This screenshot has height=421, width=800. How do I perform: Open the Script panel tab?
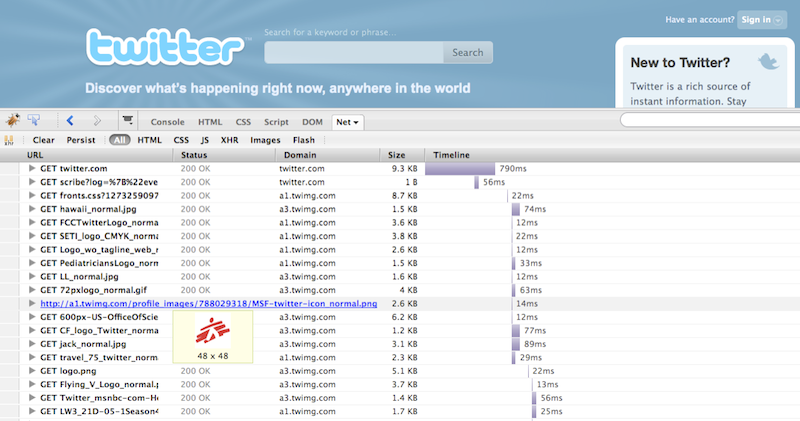pyautogui.click(x=276, y=122)
